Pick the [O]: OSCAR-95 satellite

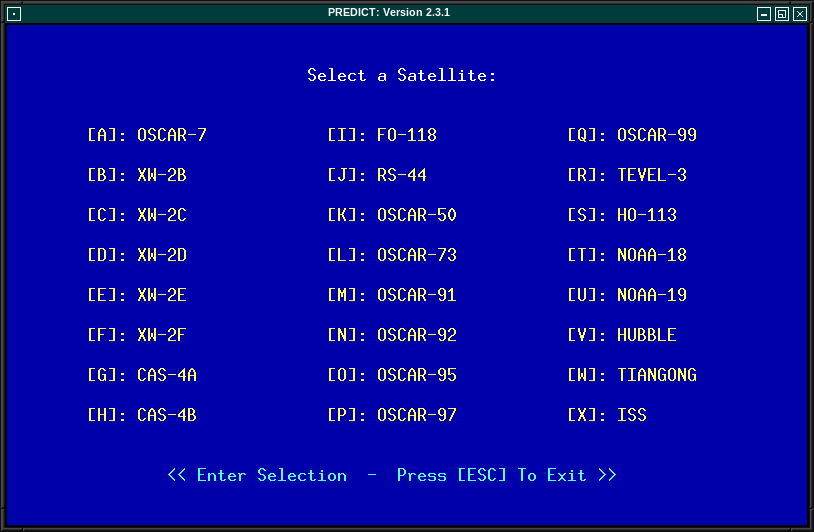392,375
